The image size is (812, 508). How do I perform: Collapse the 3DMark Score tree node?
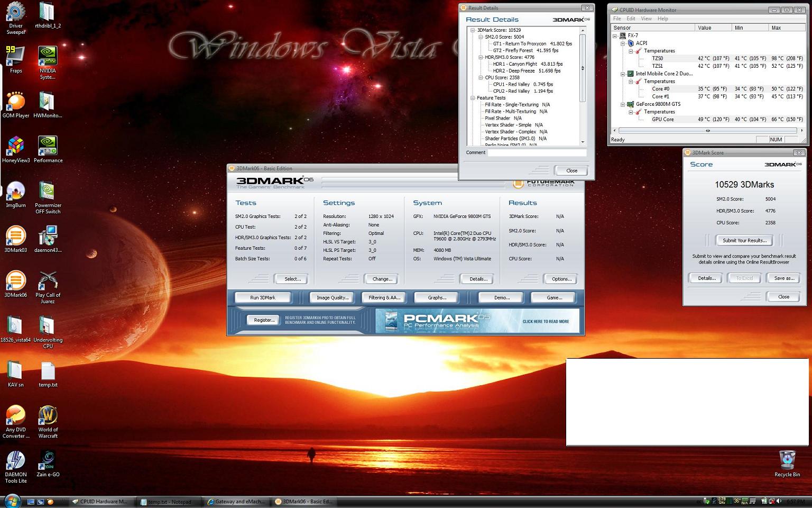coord(473,30)
